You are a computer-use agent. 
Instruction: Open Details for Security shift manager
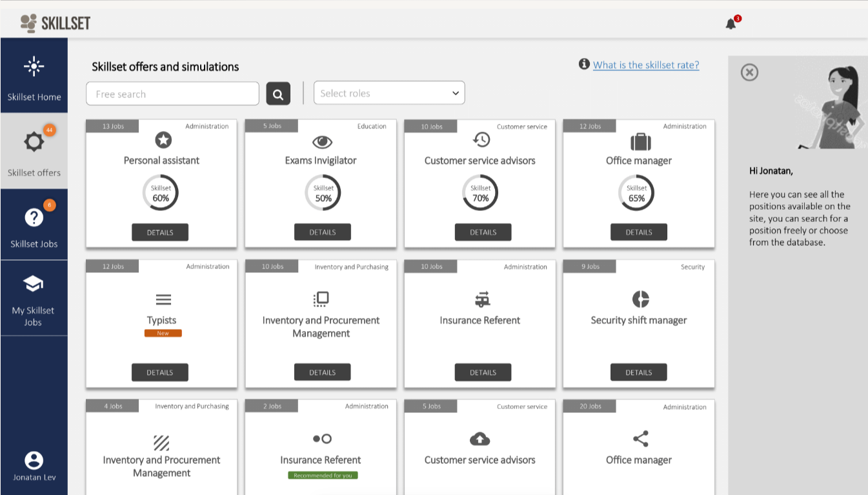click(x=639, y=372)
